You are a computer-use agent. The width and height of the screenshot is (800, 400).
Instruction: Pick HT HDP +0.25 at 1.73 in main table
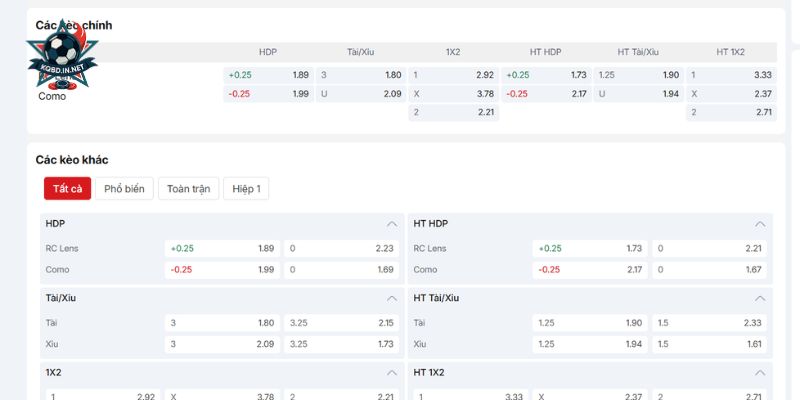(546, 75)
